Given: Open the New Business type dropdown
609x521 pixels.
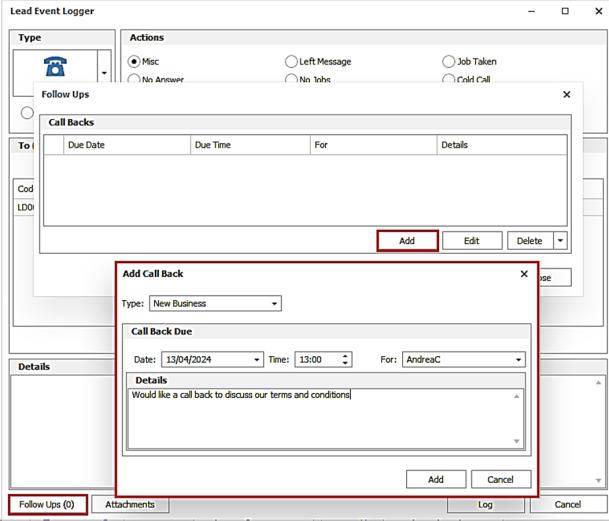Looking at the screenshot, I should click(x=275, y=304).
